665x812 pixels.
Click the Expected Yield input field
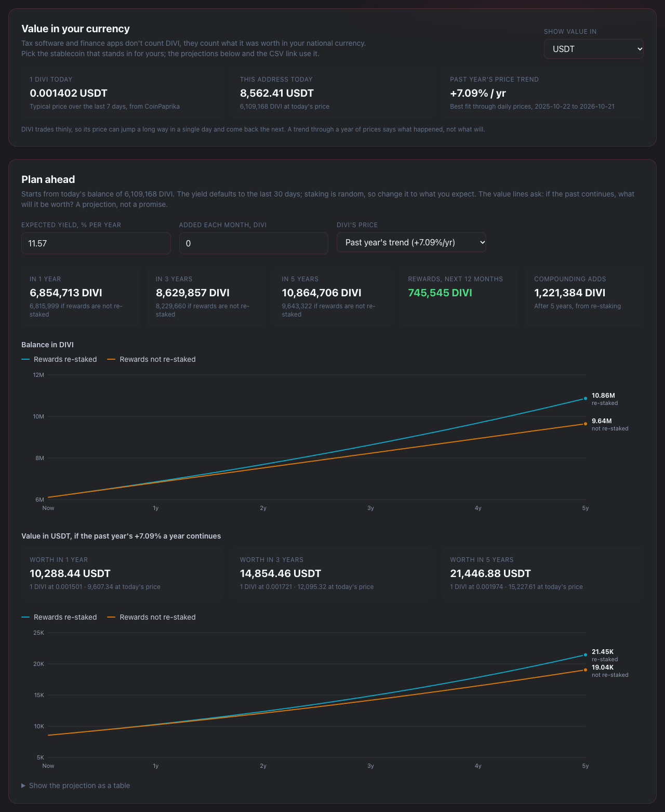click(96, 243)
